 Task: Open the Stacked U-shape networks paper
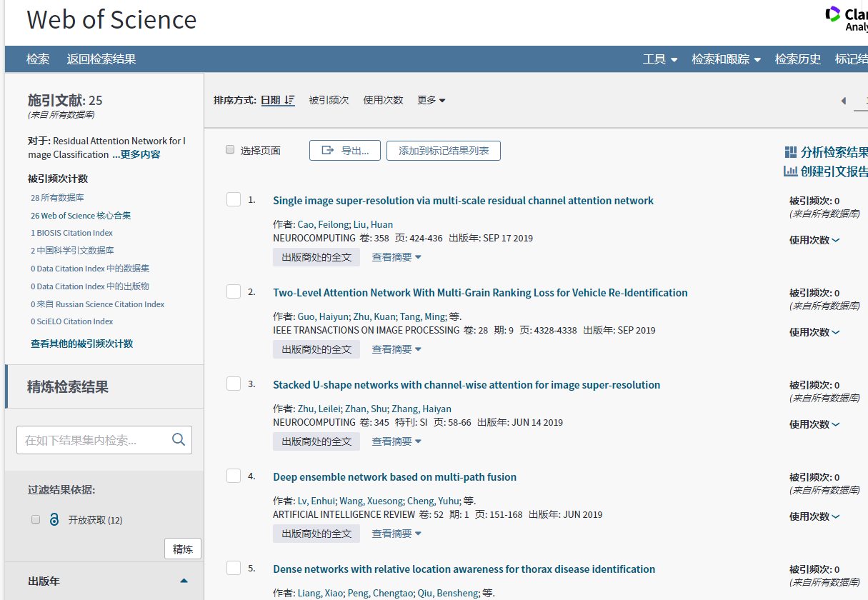coord(467,385)
